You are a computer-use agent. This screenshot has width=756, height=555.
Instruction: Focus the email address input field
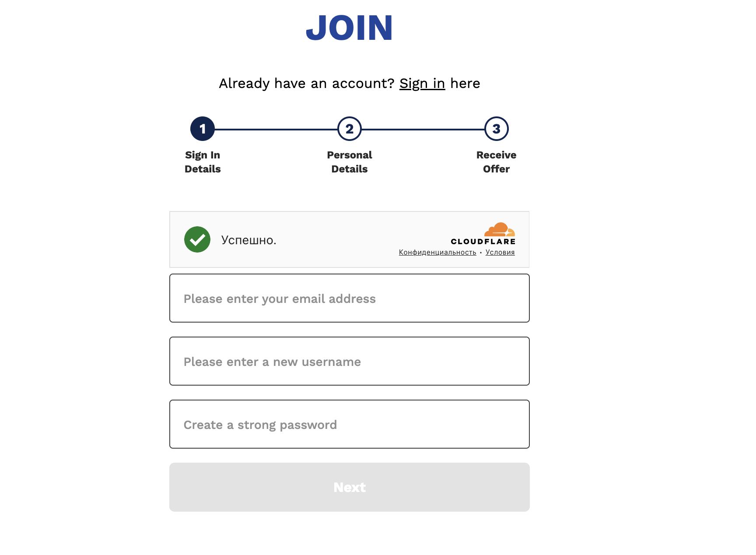coord(350,298)
